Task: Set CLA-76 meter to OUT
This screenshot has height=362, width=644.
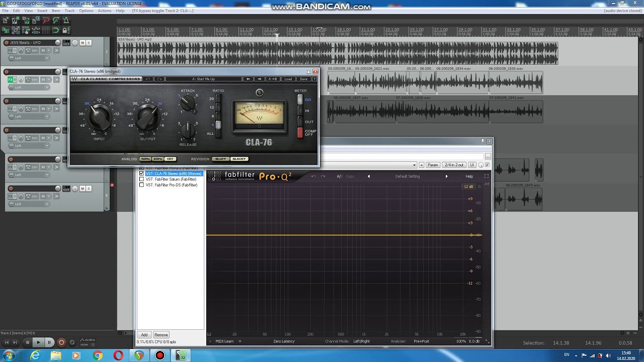Action: (x=300, y=122)
